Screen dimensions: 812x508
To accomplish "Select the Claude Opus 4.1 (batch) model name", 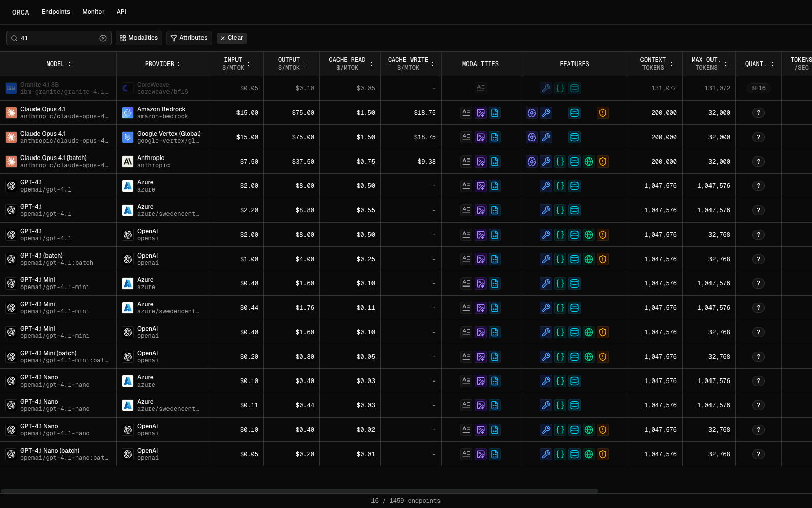I will [x=53, y=158].
